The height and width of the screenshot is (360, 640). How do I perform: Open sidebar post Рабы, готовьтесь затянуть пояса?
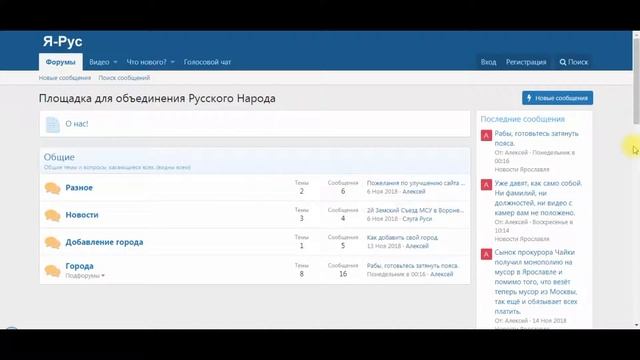pos(536,138)
